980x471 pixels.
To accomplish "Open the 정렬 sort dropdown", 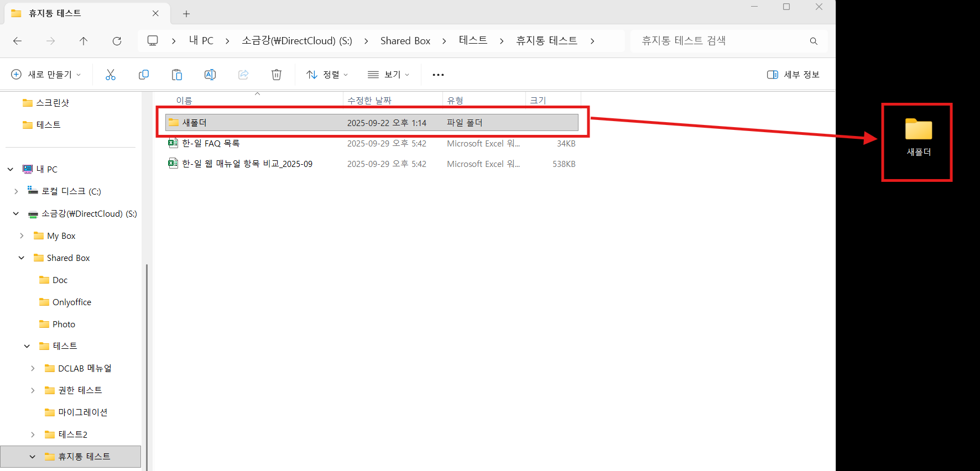I will [x=327, y=75].
